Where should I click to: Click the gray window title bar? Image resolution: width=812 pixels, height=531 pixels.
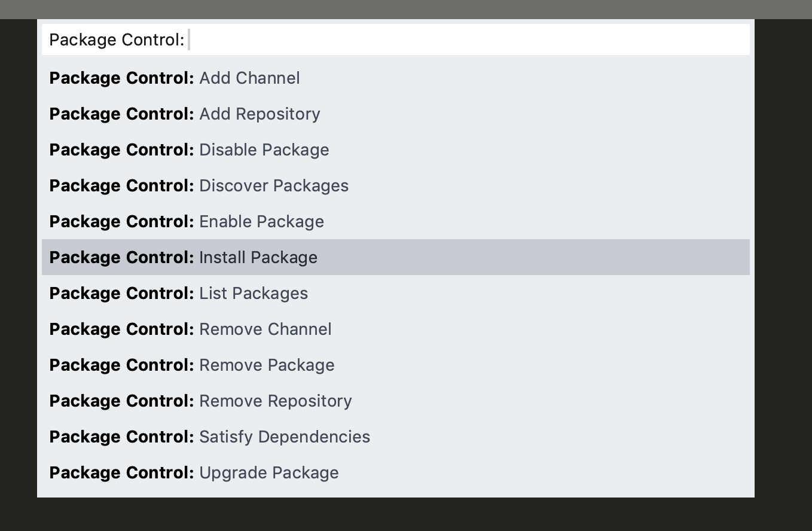[x=406, y=9]
